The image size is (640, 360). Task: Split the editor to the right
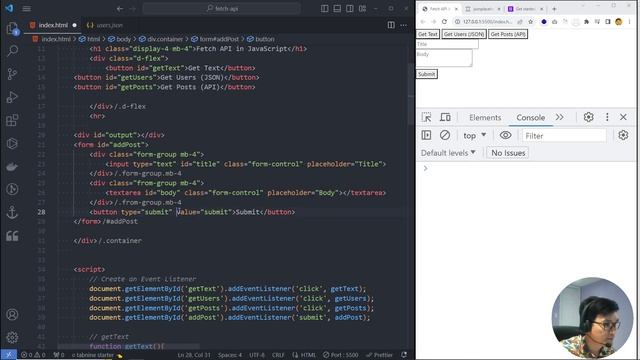pyautogui.click(x=391, y=25)
